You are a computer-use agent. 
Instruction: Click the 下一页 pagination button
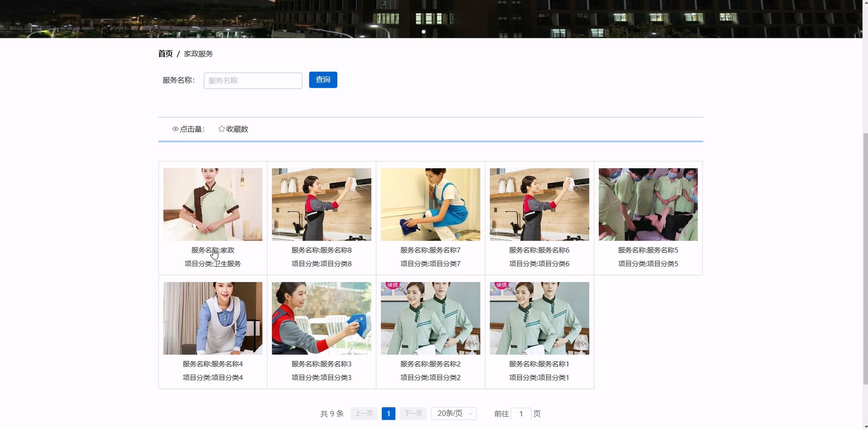[x=413, y=414]
